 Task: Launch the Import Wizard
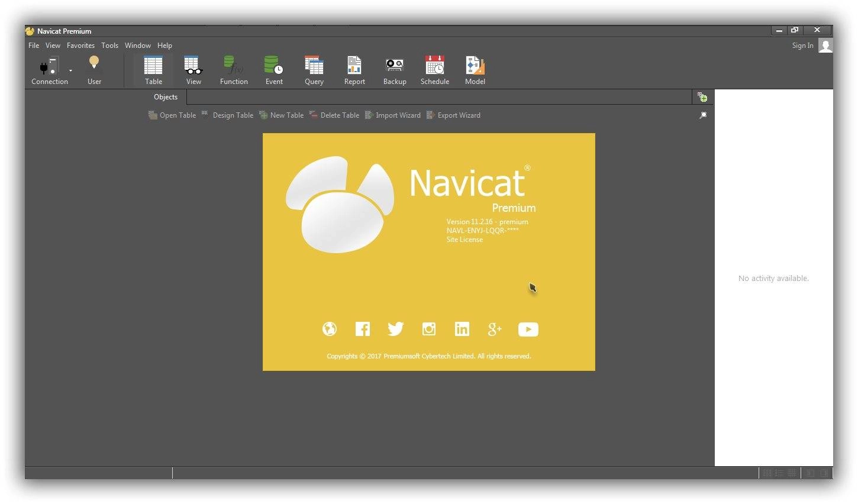(393, 115)
